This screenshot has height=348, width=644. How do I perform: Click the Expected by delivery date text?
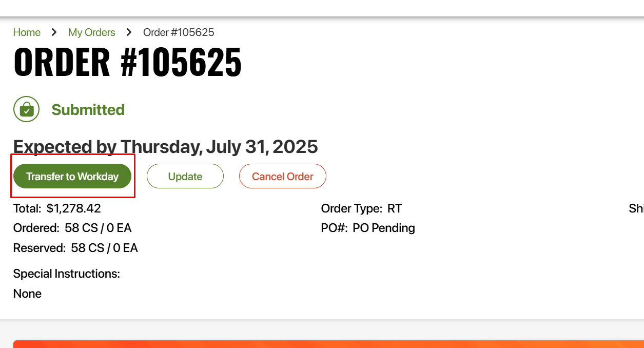(x=165, y=147)
